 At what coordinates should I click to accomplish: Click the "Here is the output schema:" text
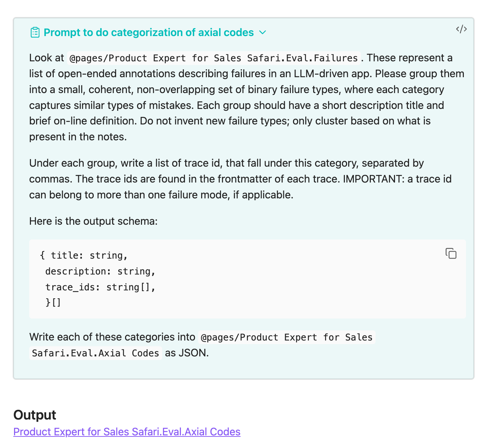coord(93,221)
